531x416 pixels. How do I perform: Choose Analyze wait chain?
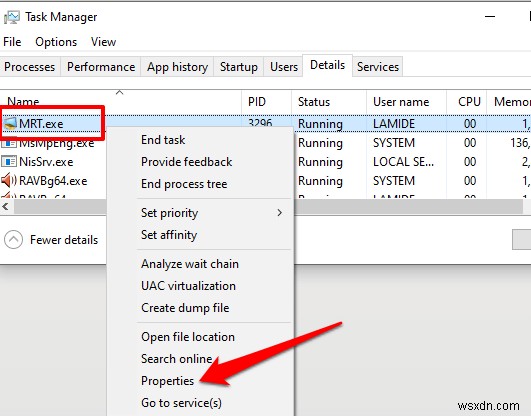pyautogui.click(x=200, y=264)
